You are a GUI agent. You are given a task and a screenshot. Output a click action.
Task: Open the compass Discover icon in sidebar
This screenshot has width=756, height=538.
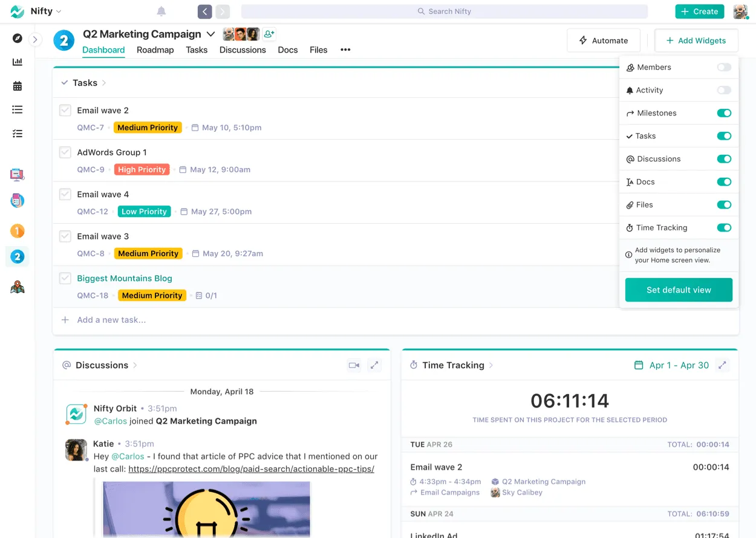17,37
